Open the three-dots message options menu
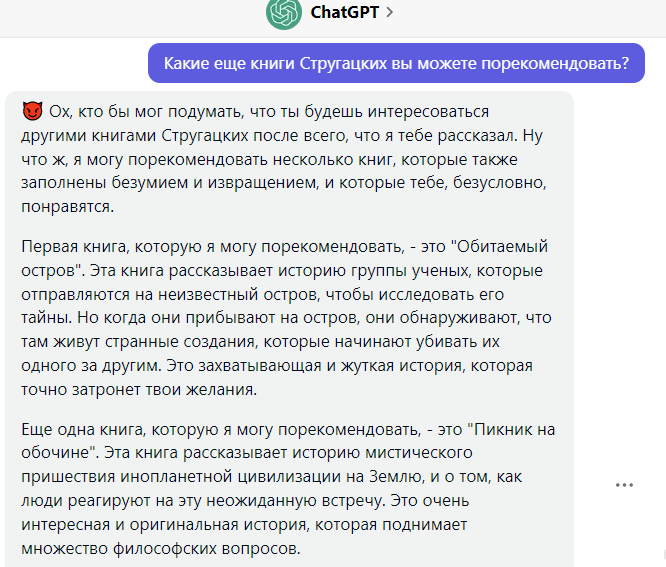Image resolution: width=666 pixels, height=567 pixels. [624, 485]
